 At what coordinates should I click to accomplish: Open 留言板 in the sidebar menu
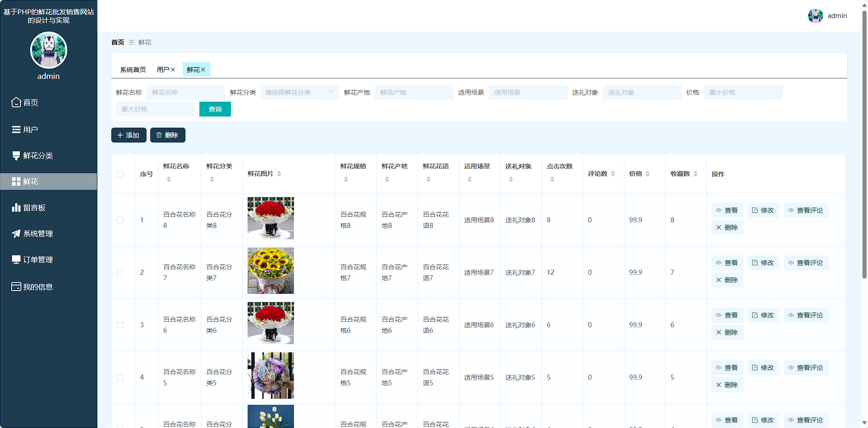coord(49,208)
